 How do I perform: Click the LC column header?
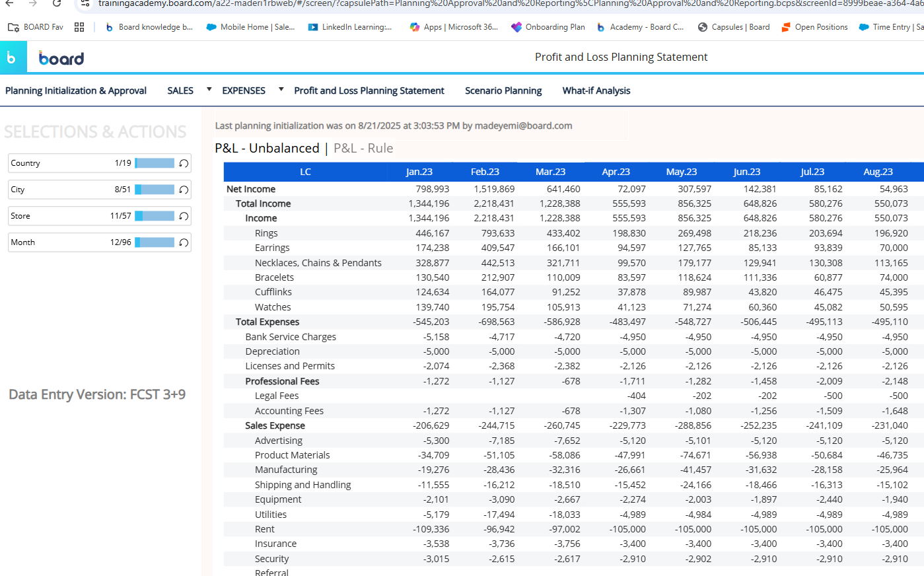click(x=305, y=172)
